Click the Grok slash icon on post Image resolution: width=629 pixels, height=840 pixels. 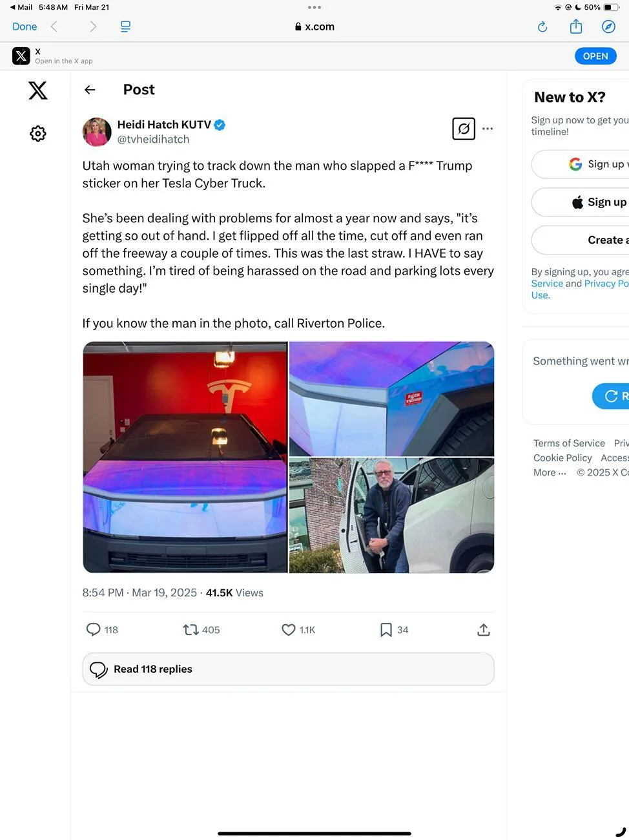pos(464,129)
